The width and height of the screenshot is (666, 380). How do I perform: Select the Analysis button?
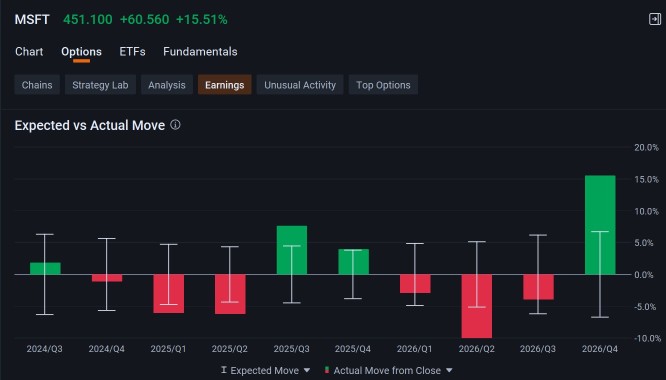167,85
